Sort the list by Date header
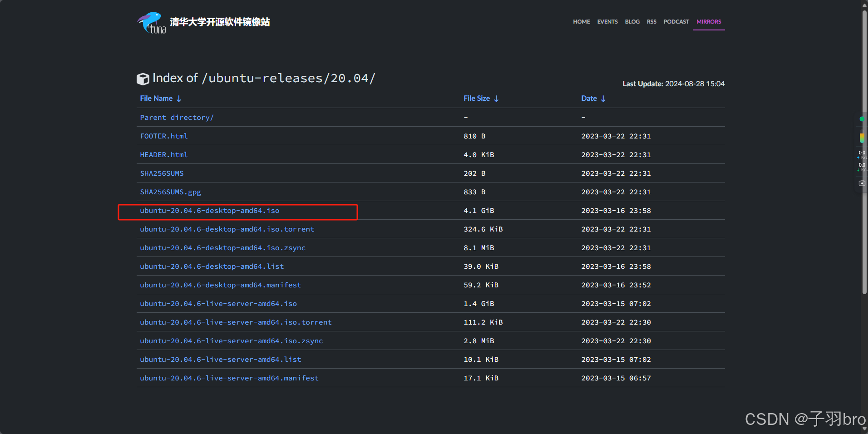Viewport: 868px width, 434px height. pyautogui.click(x=589, y=99)
